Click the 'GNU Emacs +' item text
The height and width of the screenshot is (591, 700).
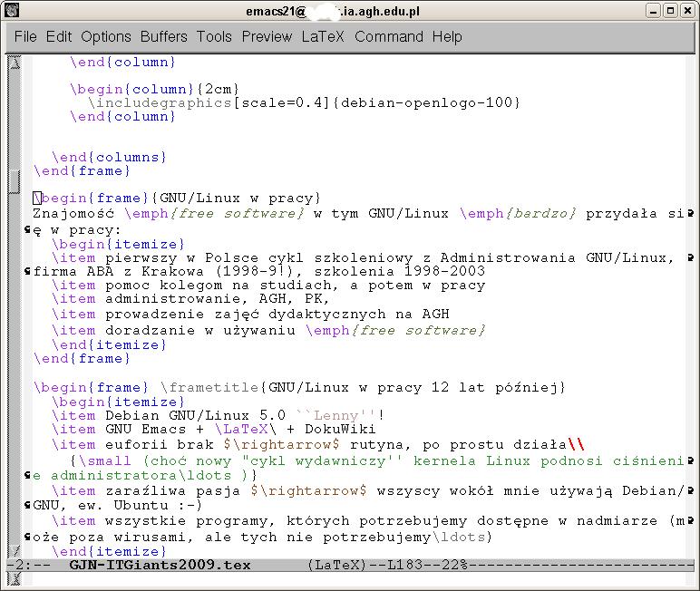pyautogui.click(x=154, y=430)
